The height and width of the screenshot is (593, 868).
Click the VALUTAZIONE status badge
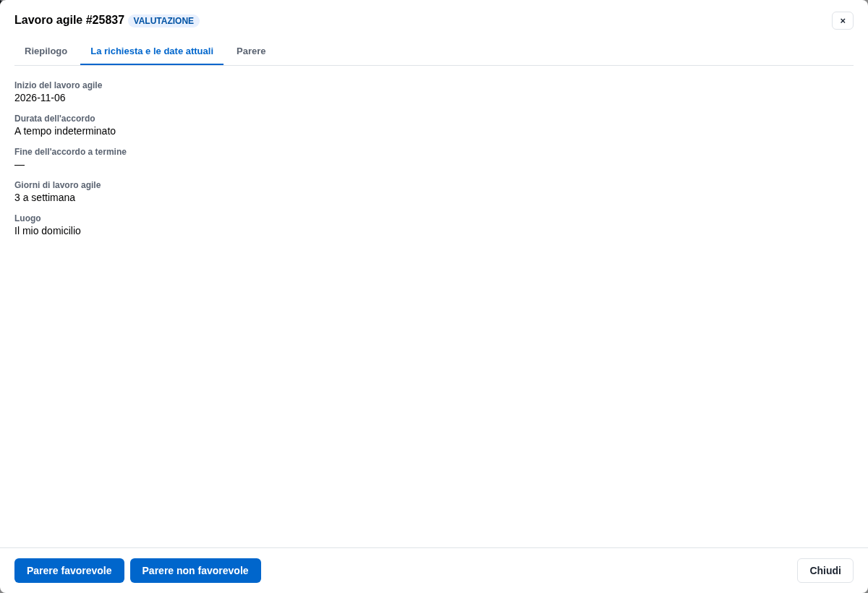pos(163,21)
